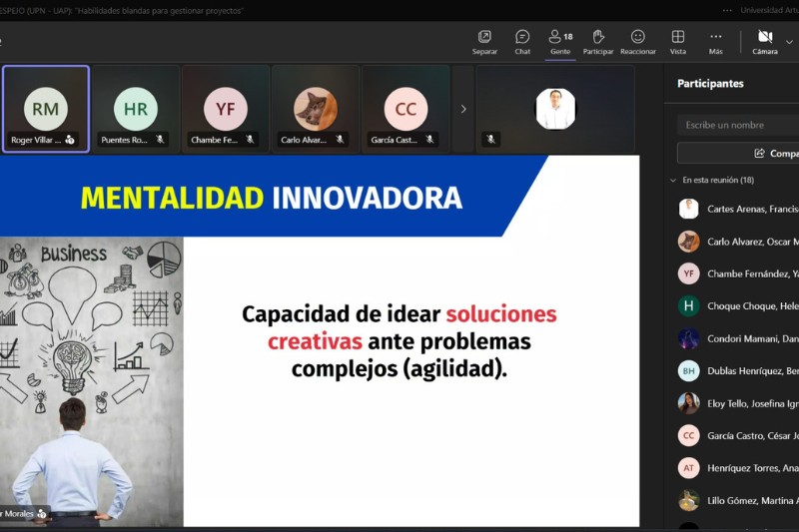This screenshot has width=799, height=532.
Task: Select Carlo Alvarez's cat avatar tile
Action: (315, 109)
